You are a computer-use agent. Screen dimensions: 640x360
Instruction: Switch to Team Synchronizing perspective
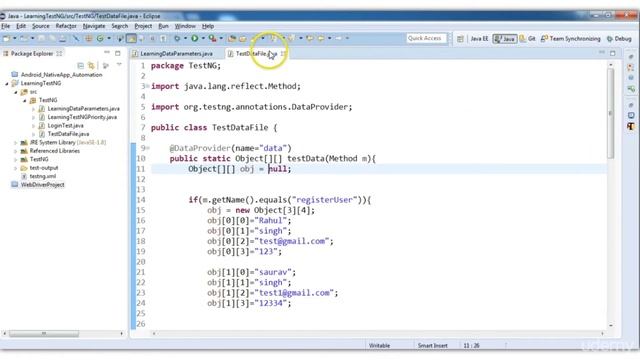(571, 39)
